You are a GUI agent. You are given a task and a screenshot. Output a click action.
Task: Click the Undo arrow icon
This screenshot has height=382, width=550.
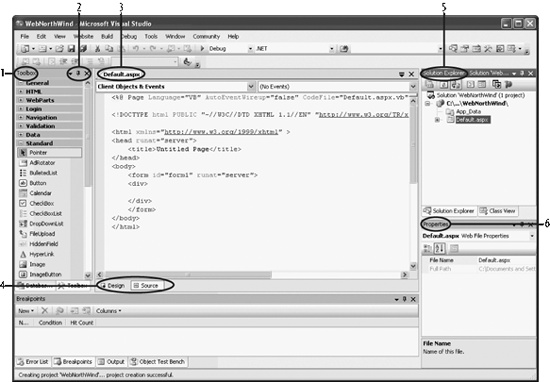(135, 49)
